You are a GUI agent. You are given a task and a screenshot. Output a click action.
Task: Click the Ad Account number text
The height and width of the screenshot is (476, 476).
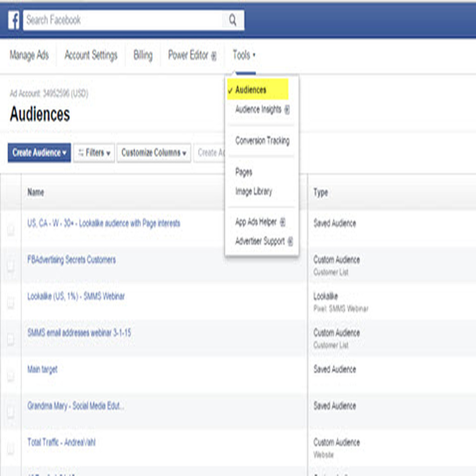tap(49, 93)
